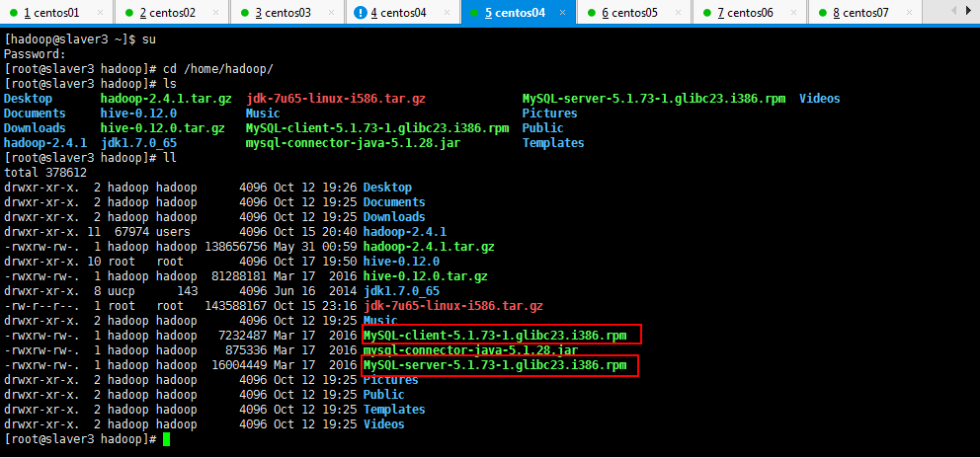The height and width of the screenshot is (458, 980).
Task: Click 'hadoop-2.4.1.tar.gz' in the ls output
Action: tap(166, 99)
